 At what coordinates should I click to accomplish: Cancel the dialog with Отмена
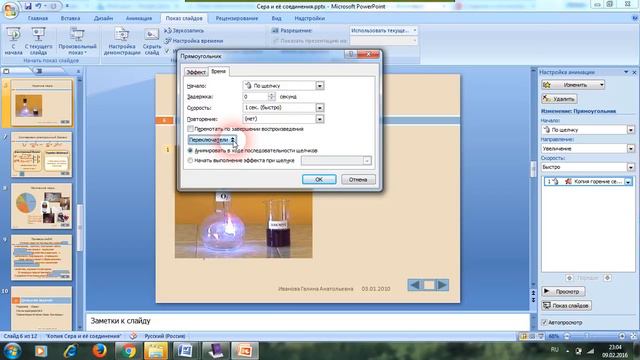[358, 180]
